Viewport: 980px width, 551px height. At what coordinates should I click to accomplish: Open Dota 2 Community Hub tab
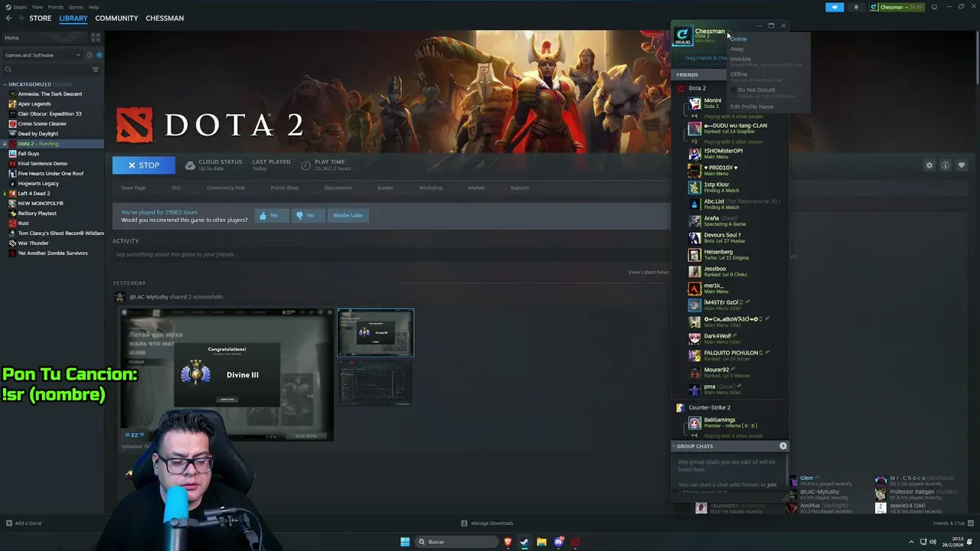click(x=225, y=187)
